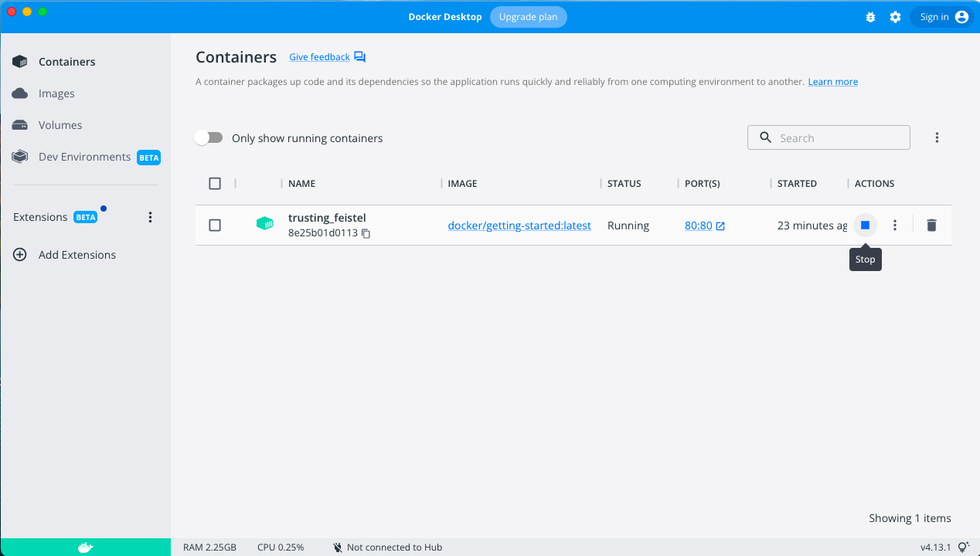Sort by the NAME column header
The width and height of the screenshot is (980, 556).
[x=302, y=184]
